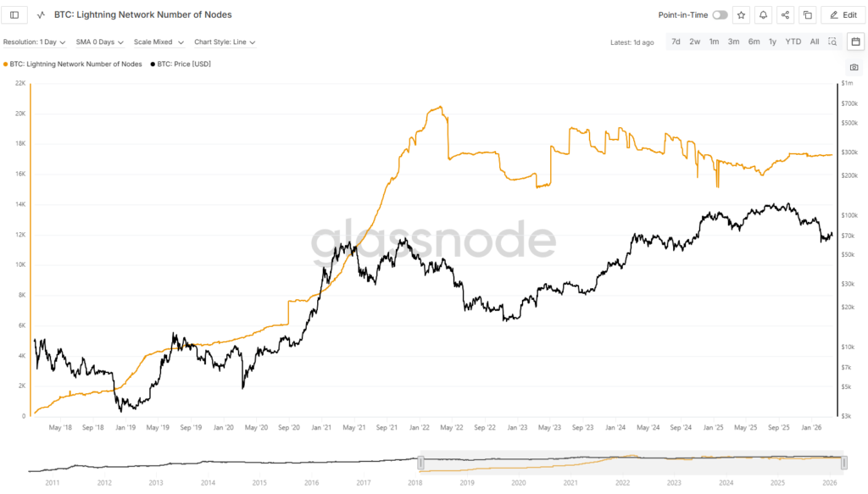
Task: Click the 'Latest: 1d ago' link
Action: point(634,42)
